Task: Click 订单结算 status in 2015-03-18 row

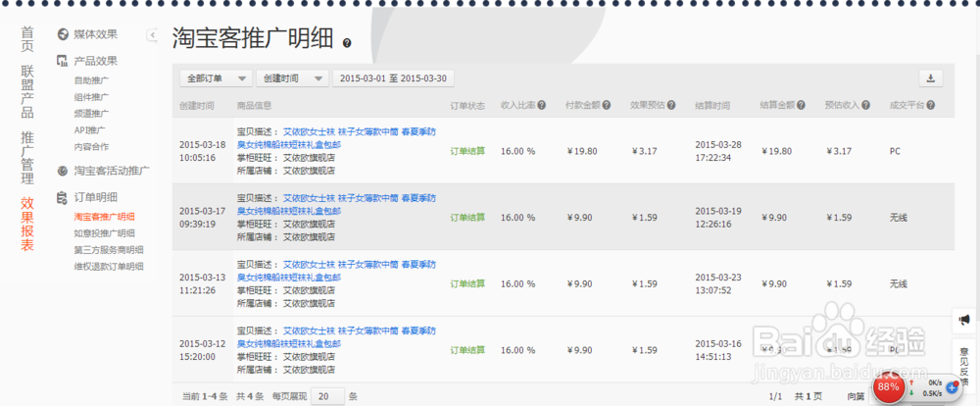Action: click(467, 151)
